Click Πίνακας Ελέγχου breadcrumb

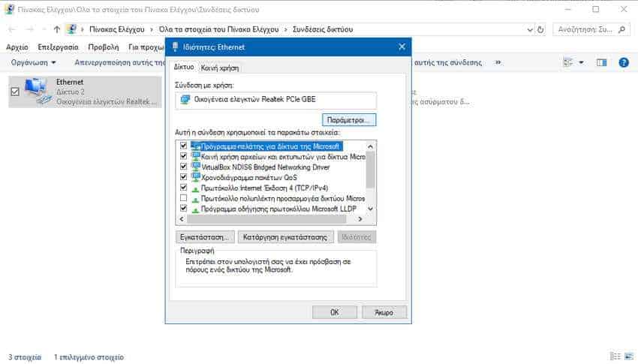(x=117, y=29)
